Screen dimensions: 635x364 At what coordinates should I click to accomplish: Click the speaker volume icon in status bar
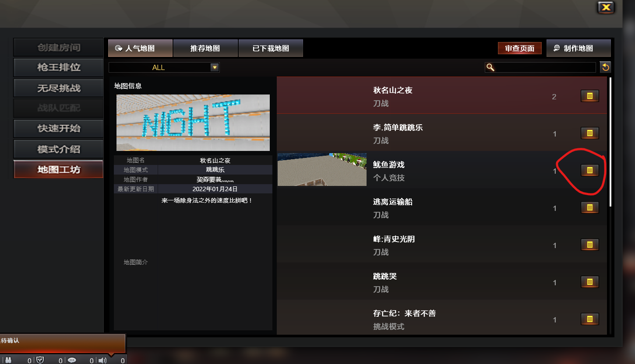(x=102, y=360)
